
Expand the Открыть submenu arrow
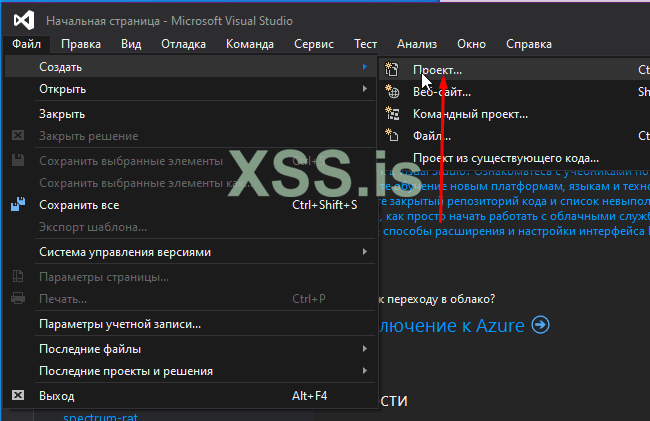coord(365,89)
